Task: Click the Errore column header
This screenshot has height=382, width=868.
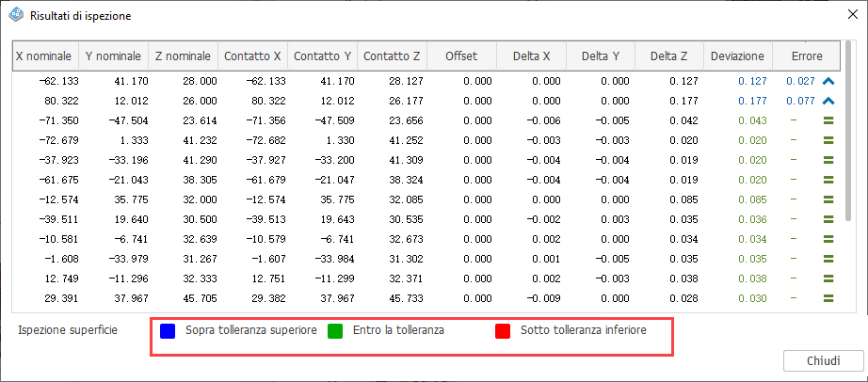Action: click(x=807, y=56)
